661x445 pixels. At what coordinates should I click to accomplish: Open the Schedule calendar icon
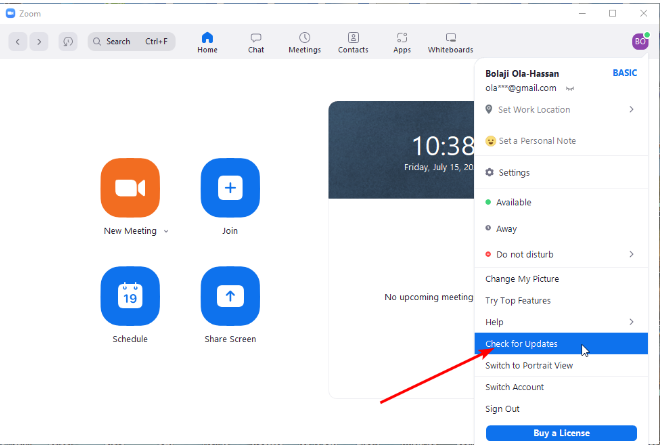(x=130, y=296)
